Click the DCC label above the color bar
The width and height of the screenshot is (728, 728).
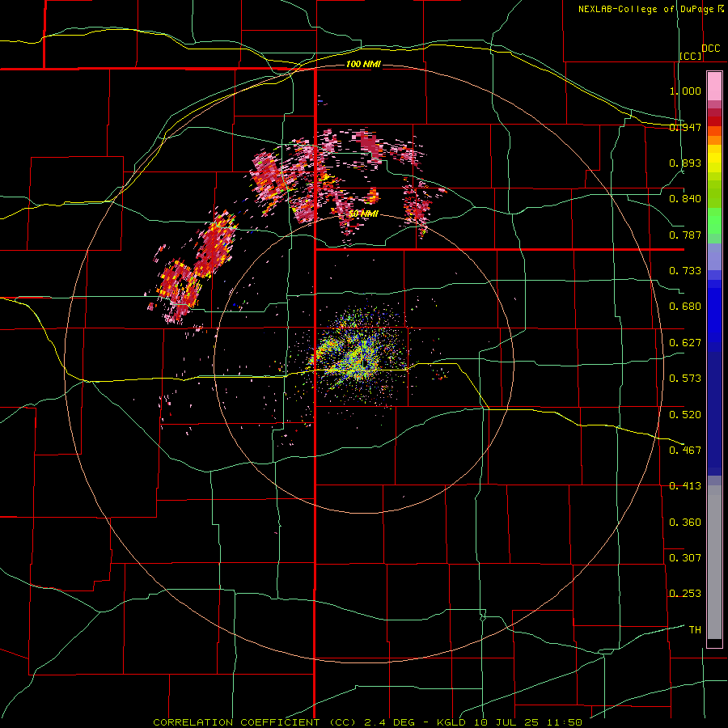click(x=711, y=48)
